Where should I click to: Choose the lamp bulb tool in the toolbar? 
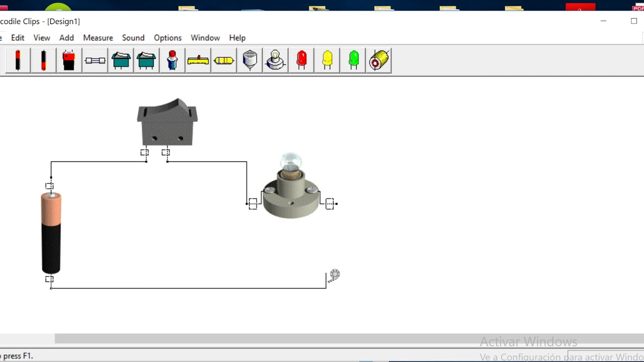(276, 60)
